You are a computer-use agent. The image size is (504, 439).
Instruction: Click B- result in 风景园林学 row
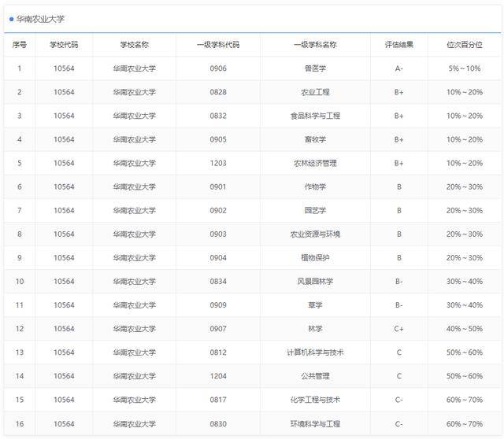pos(399,282)
